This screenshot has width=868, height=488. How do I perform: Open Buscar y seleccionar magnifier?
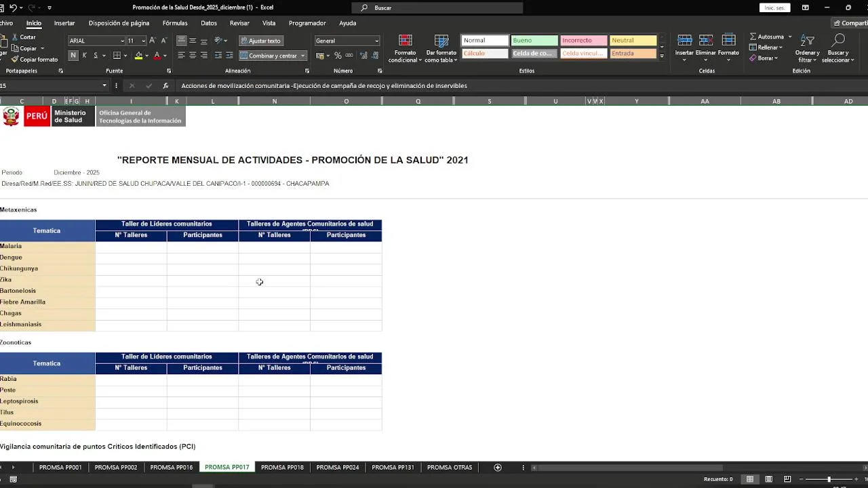pos(838,41)
